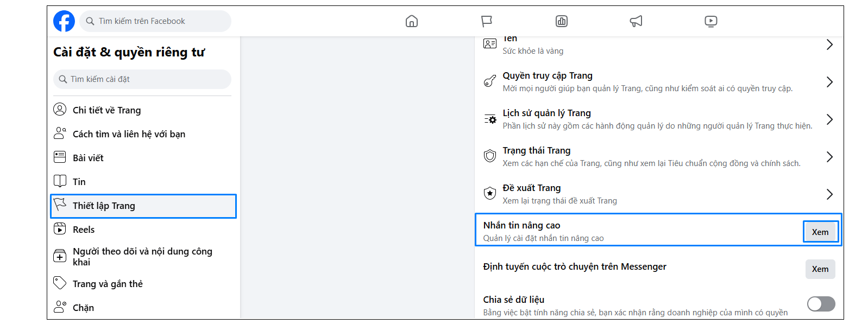The image size is (868, 324).
Task: Open the insights chart icon in top bar
Action: [x=561, y=21]
